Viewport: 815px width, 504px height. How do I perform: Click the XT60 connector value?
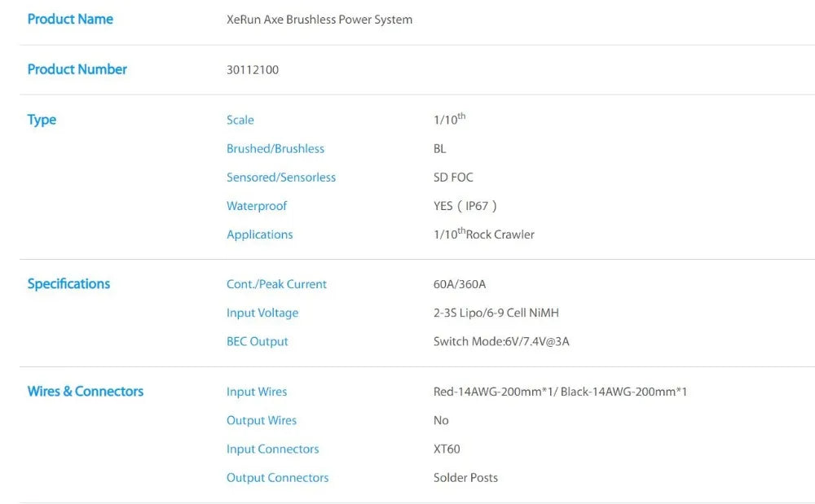(x=447, y=449)
